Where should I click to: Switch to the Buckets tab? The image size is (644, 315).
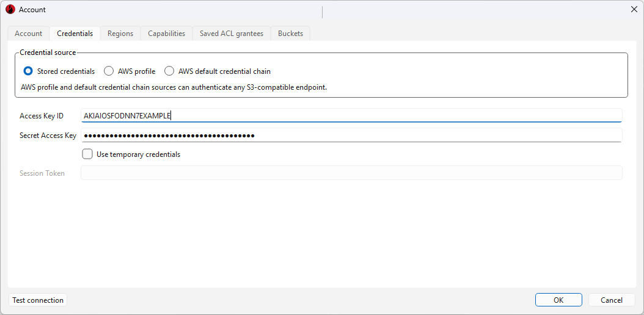290,34
